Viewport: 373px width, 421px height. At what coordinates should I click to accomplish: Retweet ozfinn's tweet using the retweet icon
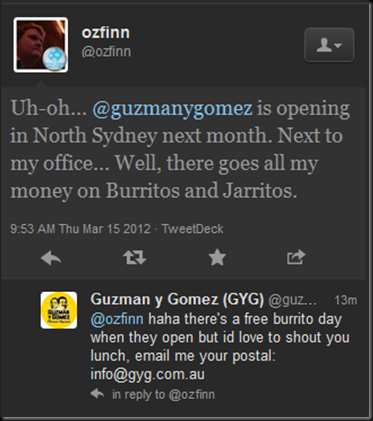[x=135, y=257]
